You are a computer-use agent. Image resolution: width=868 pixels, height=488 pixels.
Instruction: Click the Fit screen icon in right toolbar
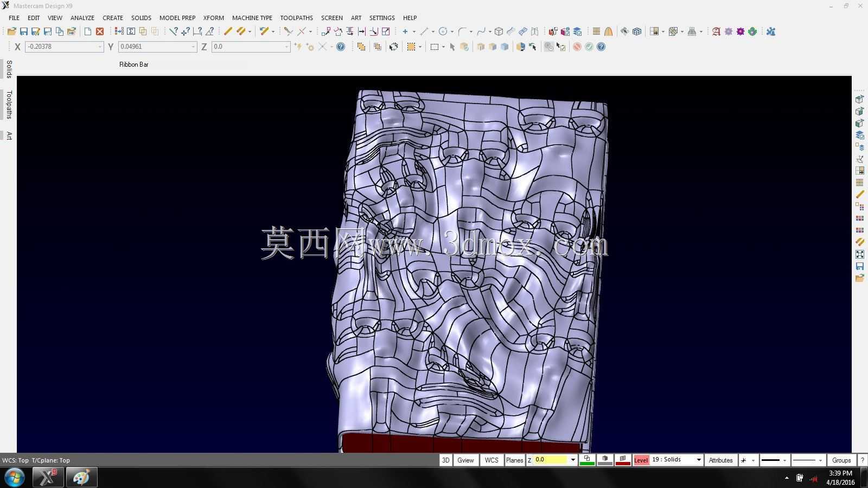pyautogui.click(x=860, y=254)
